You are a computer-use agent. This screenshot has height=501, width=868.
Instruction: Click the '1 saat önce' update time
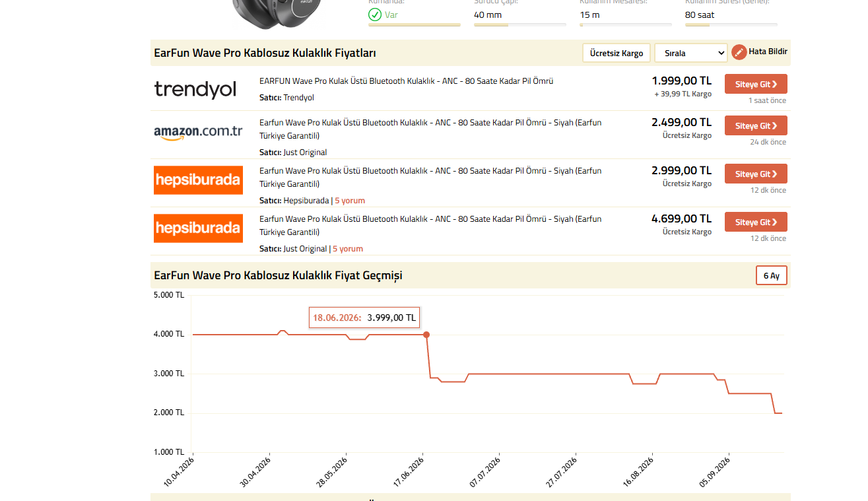(767, 100)
